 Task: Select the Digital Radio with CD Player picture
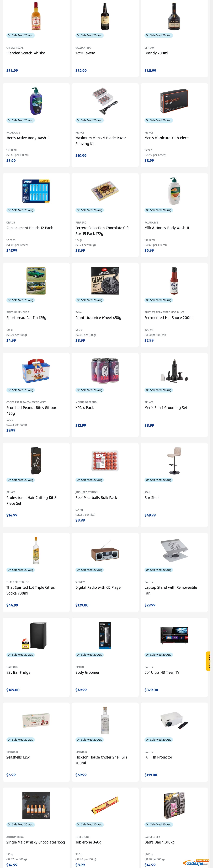point(105,551)
